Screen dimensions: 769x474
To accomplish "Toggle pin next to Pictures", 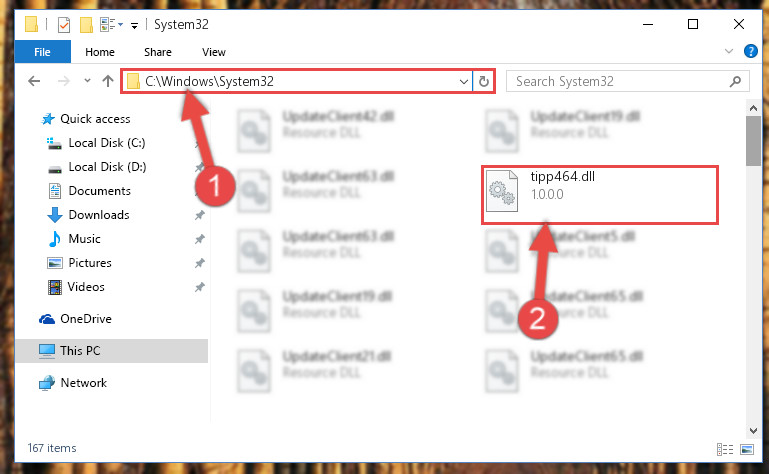I will [199, 263].
